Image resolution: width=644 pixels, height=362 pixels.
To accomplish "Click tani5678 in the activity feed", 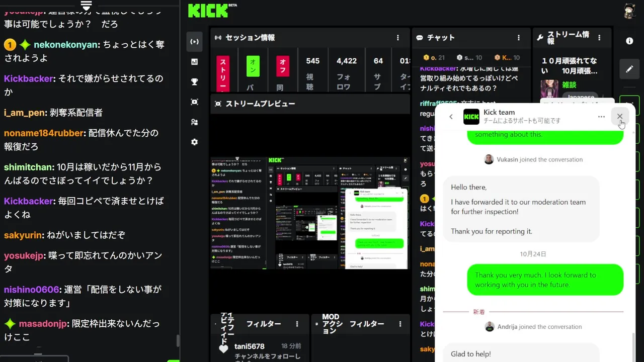I will [250, 346].
